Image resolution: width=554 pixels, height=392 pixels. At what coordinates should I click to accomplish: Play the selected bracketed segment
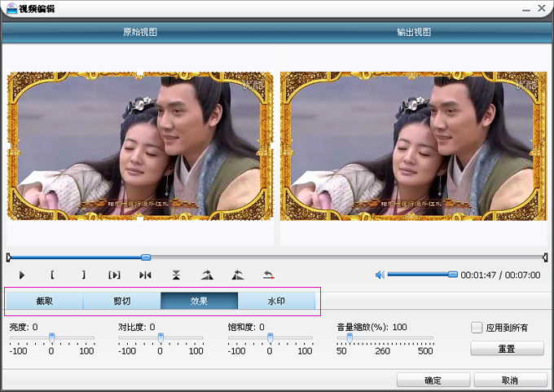pos(114,275)
